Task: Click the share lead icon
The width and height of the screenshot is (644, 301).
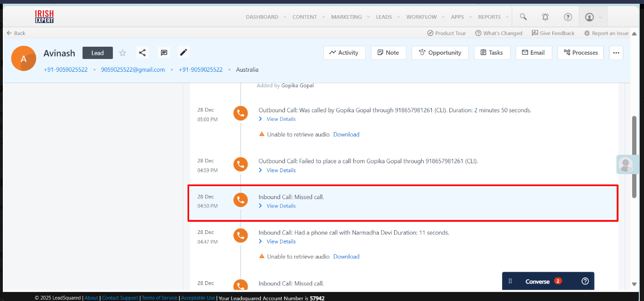Action: (142, 53)
